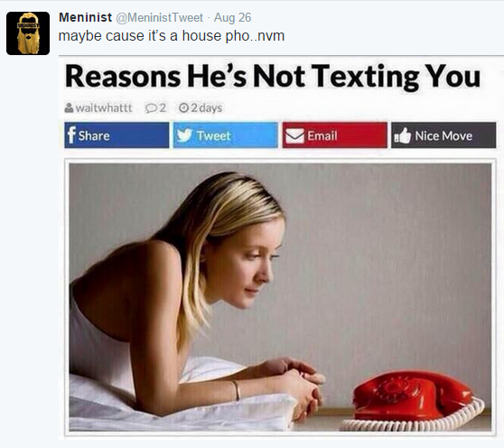This screenshot has width=504, height=448.
Task: Click the Meninist profile avatar
Action: click(28, 33)
